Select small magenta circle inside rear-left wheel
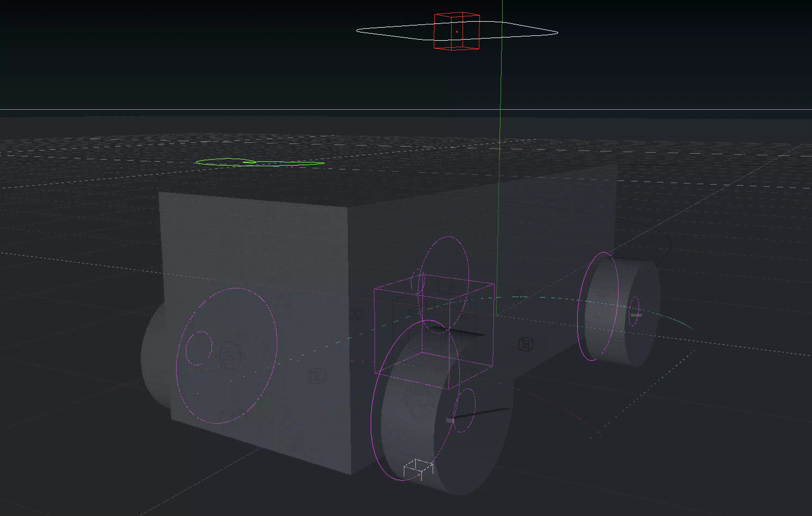This screenshot has height=516, width=812. (199, 348)
